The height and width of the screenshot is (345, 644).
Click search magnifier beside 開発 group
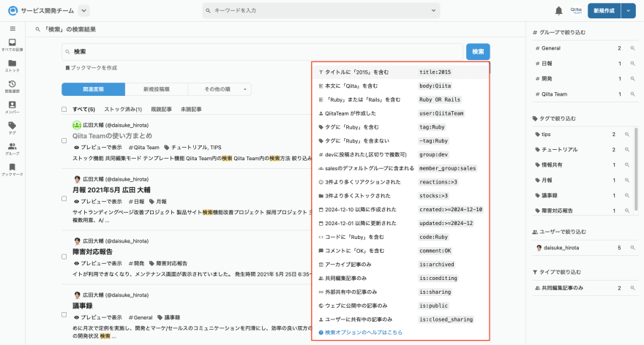pos(633,79)
